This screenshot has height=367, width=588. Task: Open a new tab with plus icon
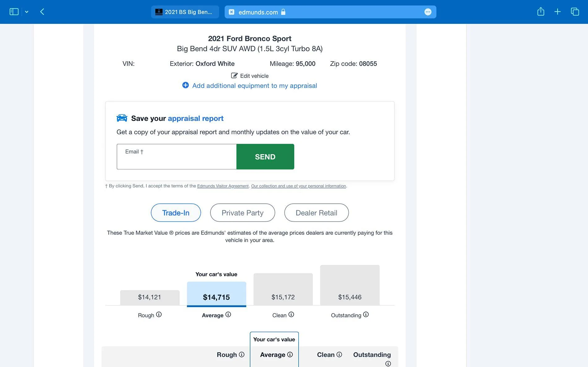pyautogui.click(x=557, y=12)
